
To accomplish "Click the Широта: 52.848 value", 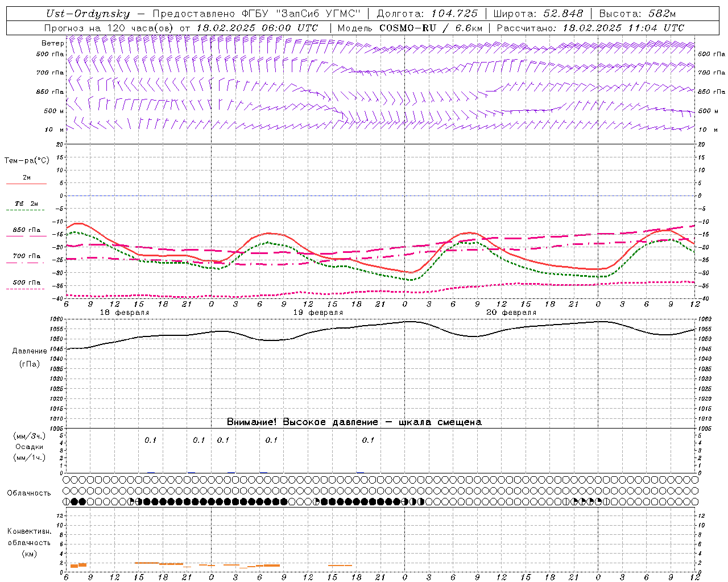I will (538, 14).
